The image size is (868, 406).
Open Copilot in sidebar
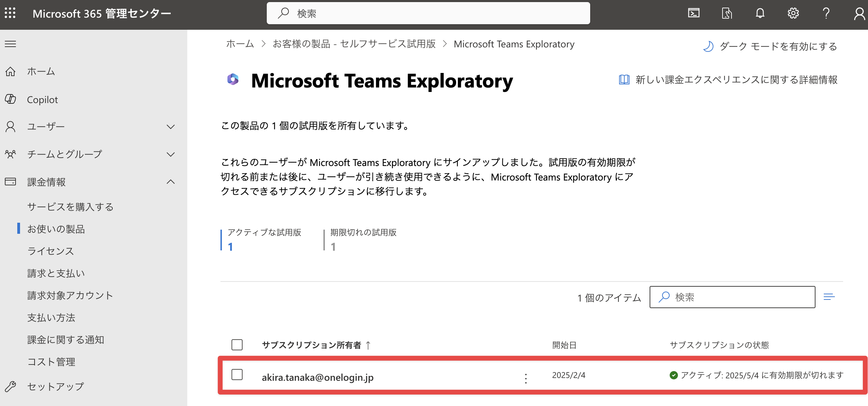(x=43, y=100)
